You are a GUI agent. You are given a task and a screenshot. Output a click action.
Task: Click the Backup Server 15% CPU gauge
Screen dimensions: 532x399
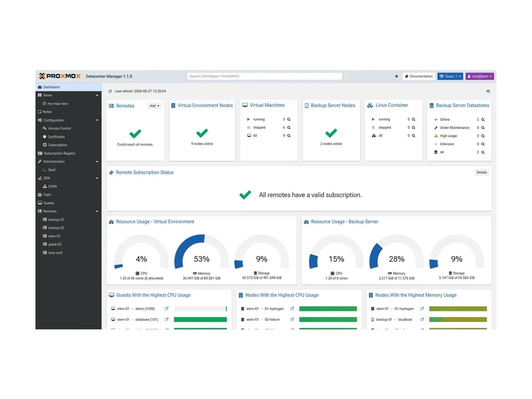pos(336,252)
